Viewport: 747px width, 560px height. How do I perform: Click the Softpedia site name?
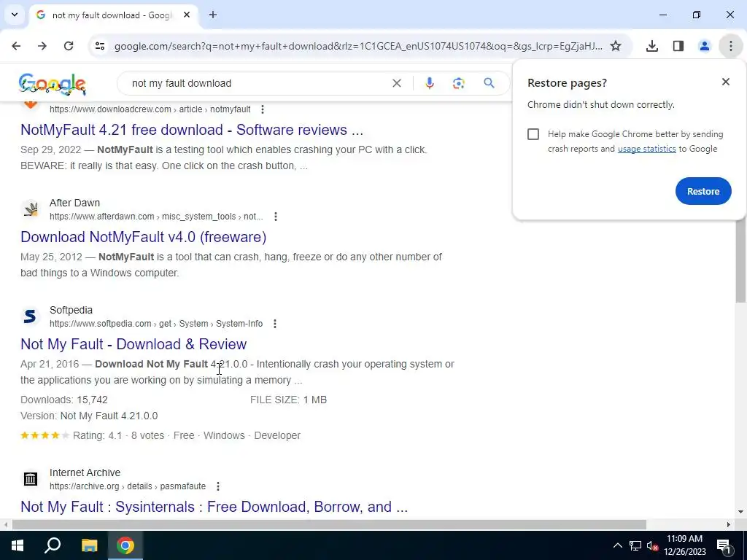[x=71, y=310]
